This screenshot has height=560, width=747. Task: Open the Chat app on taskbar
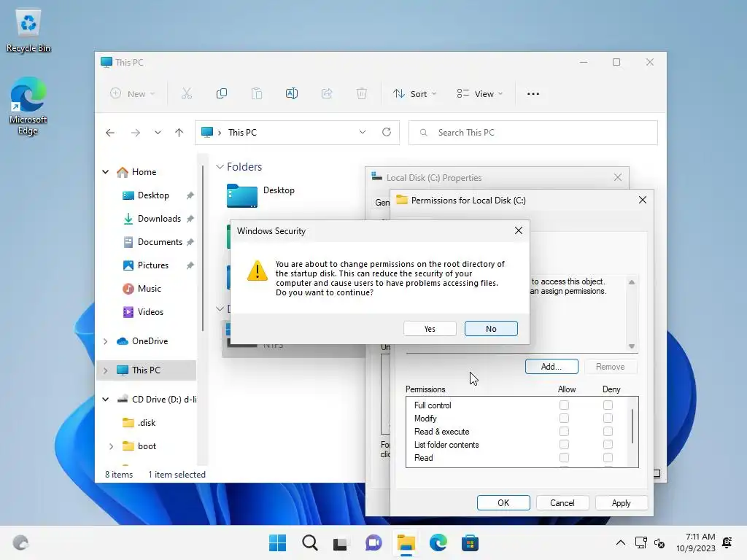(x=373, y=542)
